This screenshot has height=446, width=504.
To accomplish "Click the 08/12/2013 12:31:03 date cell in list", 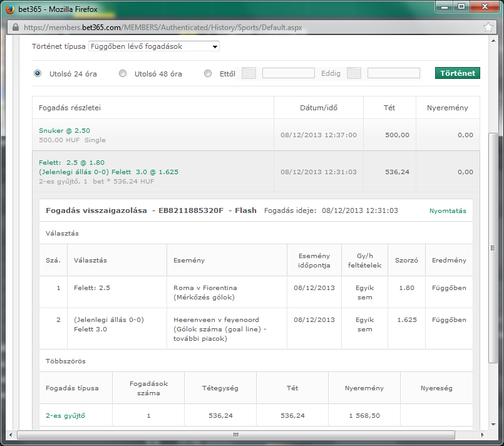I will 319,172.
